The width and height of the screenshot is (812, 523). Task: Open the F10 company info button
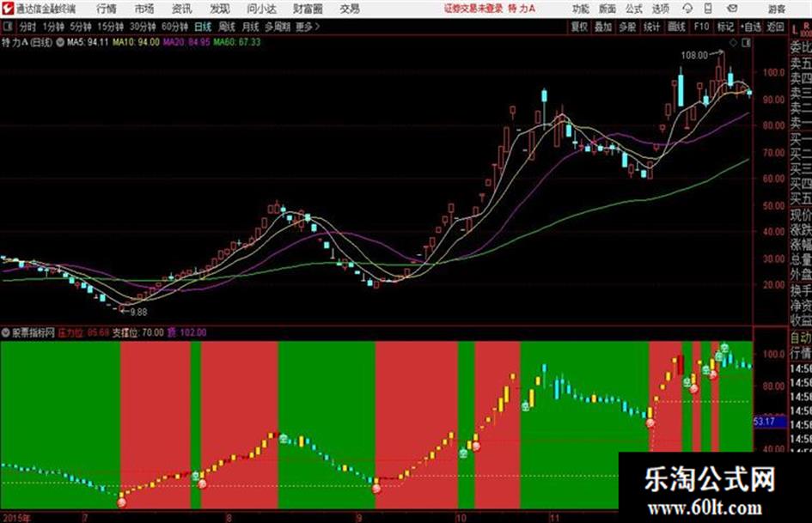tap(701, 27)
